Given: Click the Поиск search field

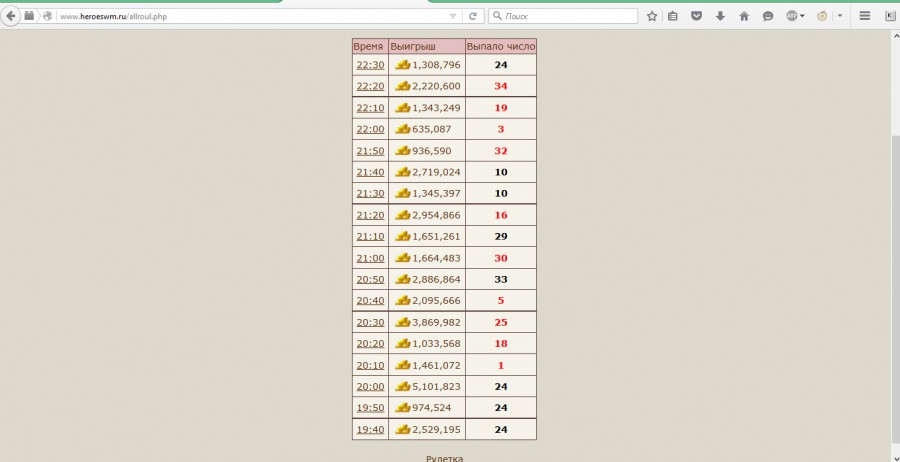Looking at the screenshot, I should [563, 16].
